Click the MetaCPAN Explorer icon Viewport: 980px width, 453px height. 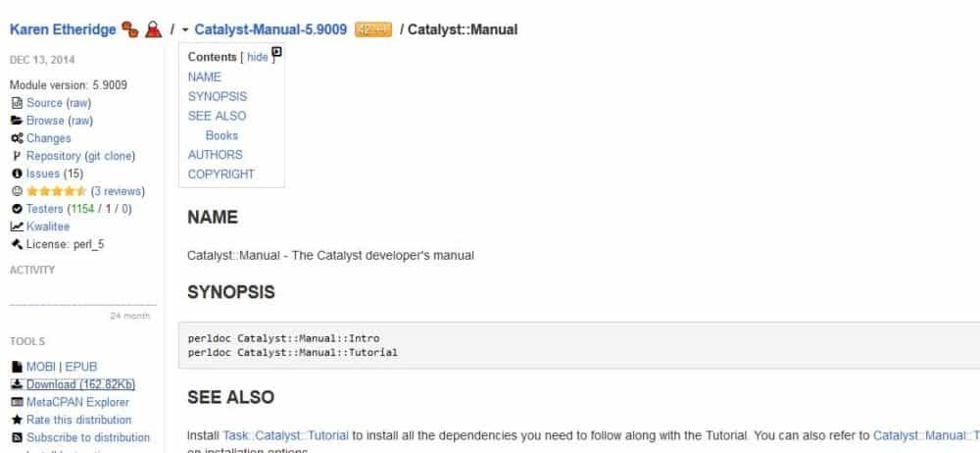[x=17, y=402]
